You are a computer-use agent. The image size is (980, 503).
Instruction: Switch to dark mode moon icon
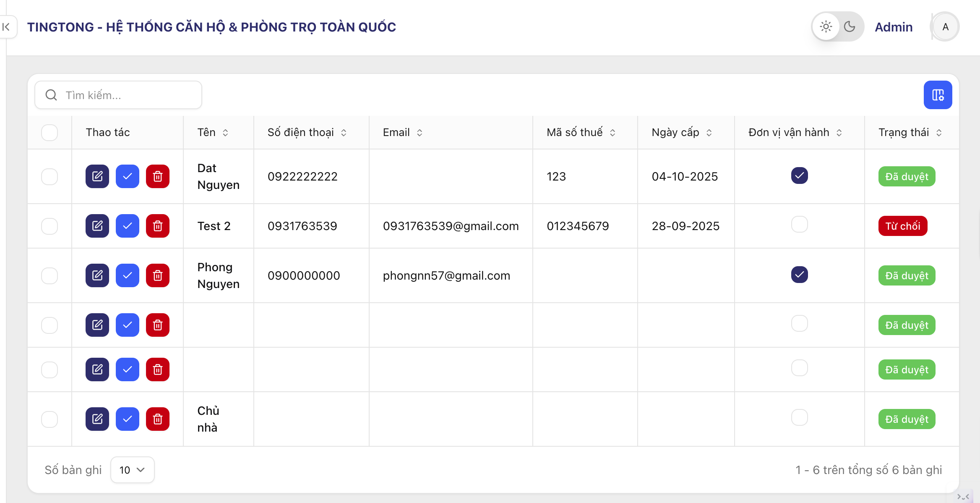click(x=850, y=27)
